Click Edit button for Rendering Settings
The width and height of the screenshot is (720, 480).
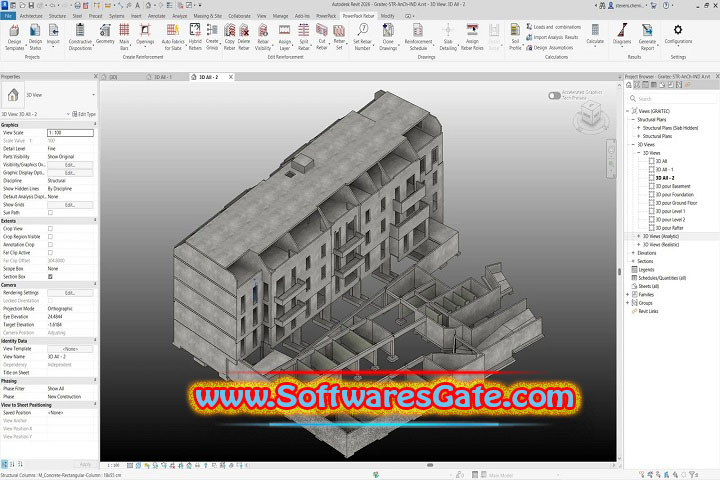70,293
